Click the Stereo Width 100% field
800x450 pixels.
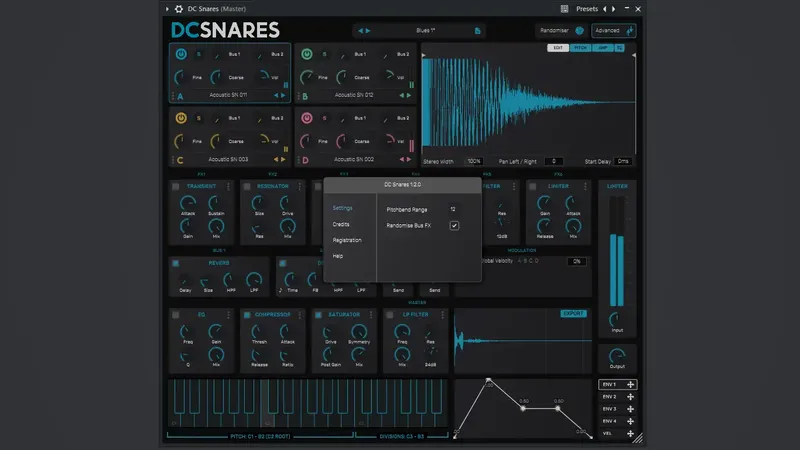tap(474, 162)
